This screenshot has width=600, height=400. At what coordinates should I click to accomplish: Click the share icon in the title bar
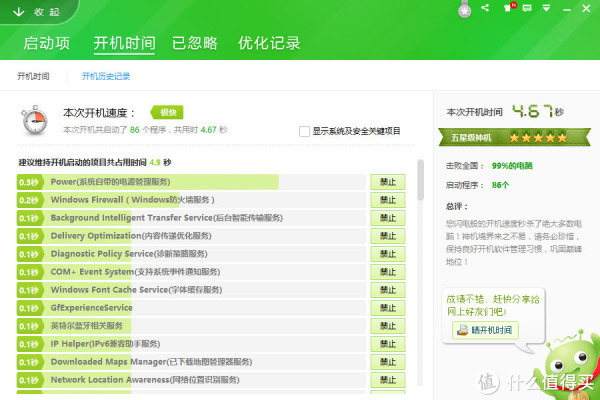(x=485, y=8)
